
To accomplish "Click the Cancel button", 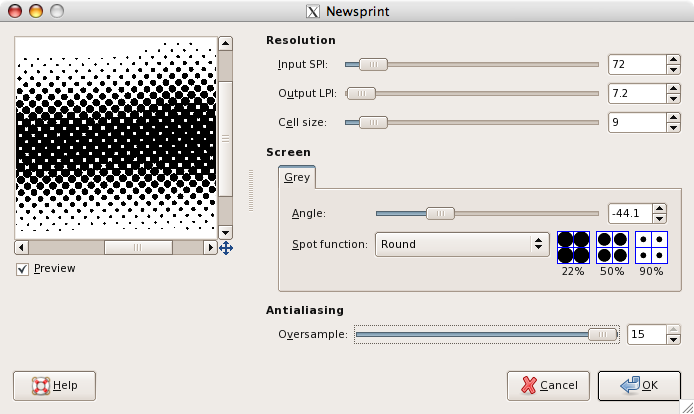I will pyautogui.click(x=548, y=386).
